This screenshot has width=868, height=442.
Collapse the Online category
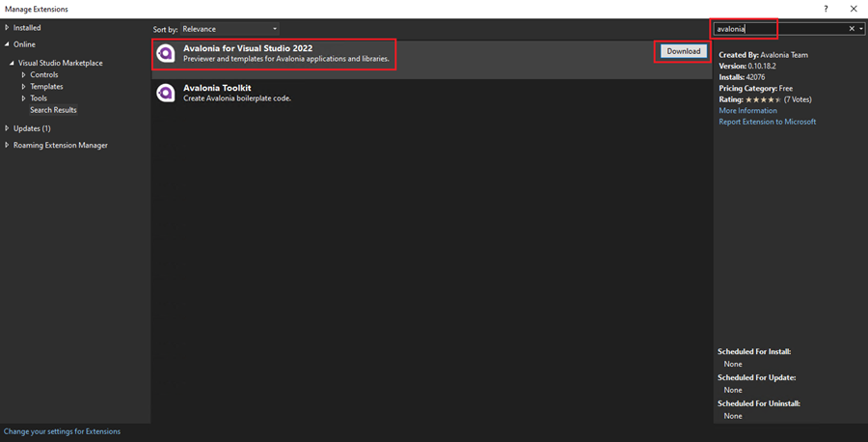point(7,44)
